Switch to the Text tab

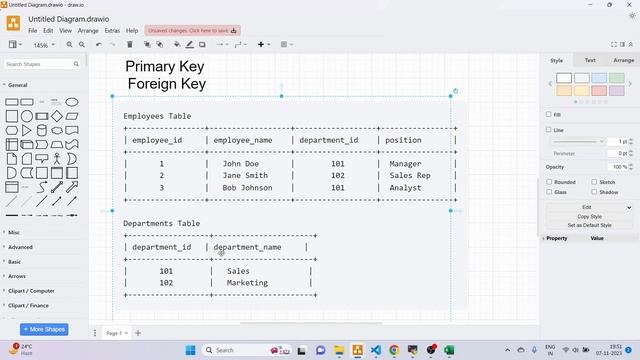(x=590, y=60)
